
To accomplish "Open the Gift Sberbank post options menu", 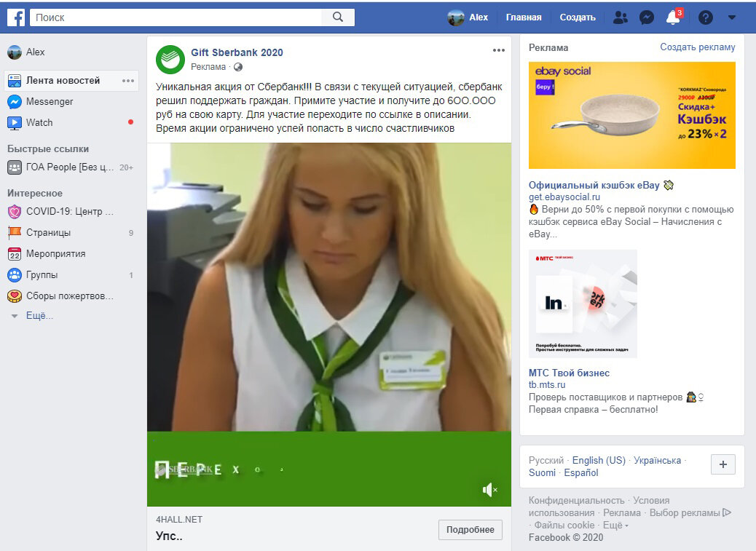I will (x=498, y=50).
